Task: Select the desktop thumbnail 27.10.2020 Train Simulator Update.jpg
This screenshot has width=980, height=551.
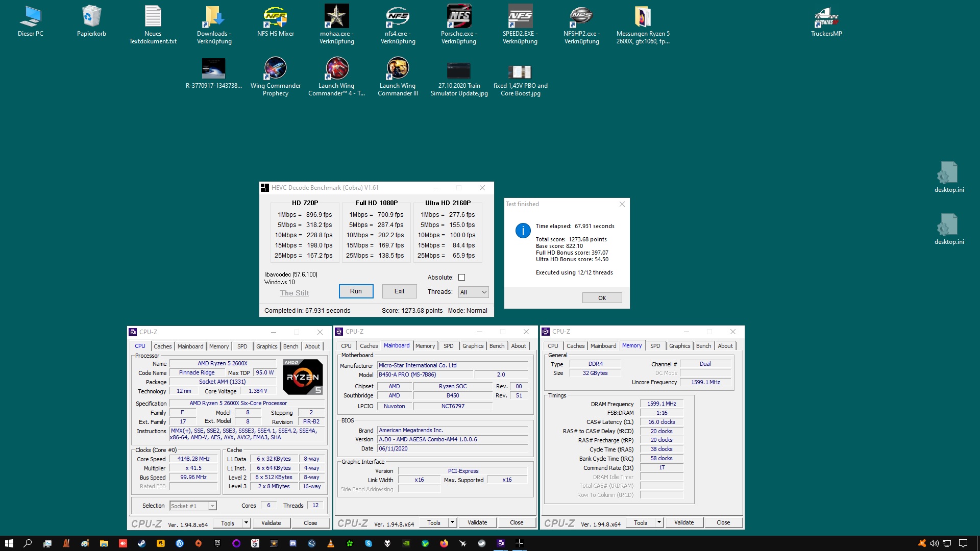Action: [x=459, y=79]
